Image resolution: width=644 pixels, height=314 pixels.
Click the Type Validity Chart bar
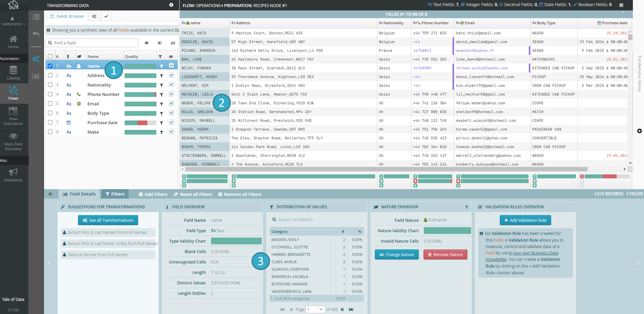[236, 241]
